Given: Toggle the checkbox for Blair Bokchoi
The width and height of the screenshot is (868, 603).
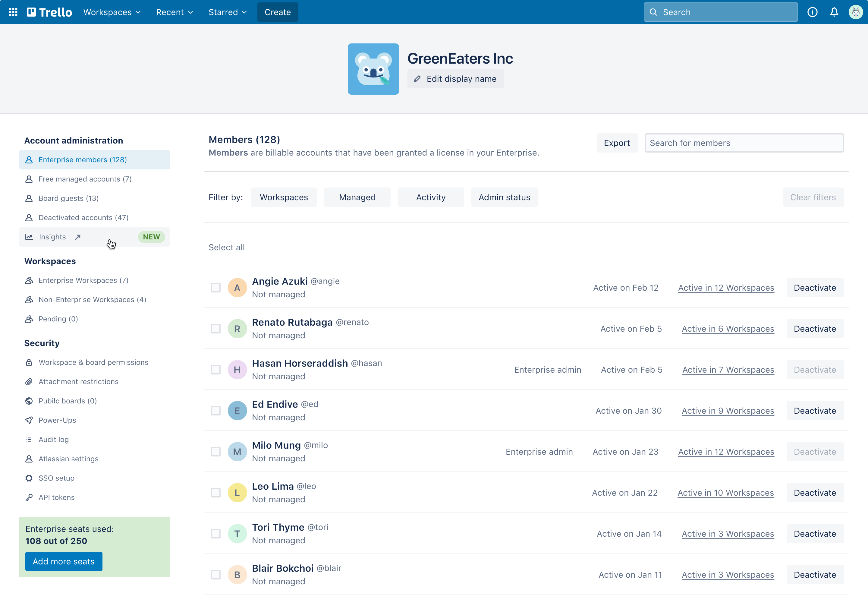Looking at the screenshot, I should pyautogui.click(x=216, y=575).
